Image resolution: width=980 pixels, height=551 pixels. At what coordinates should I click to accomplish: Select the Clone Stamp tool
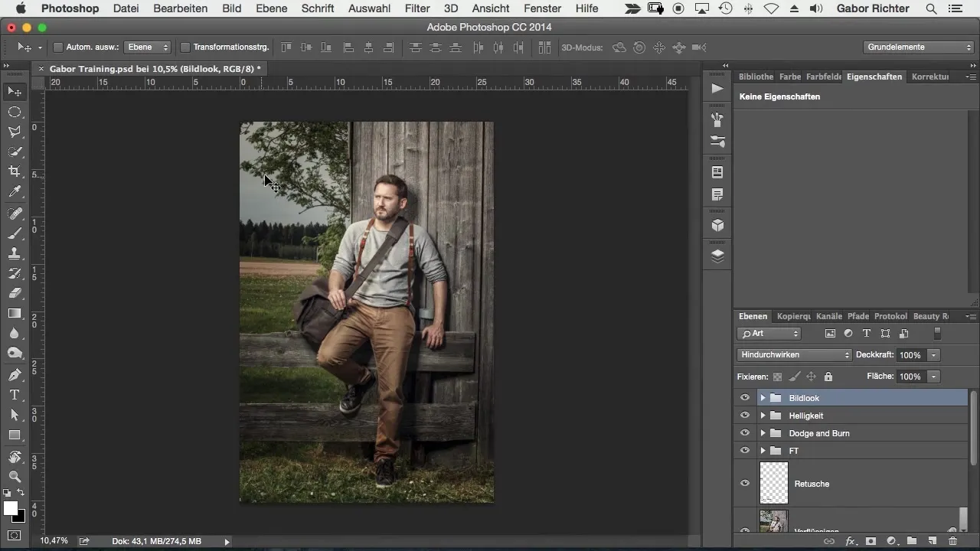pyautogui.click(x=15, y=253)
